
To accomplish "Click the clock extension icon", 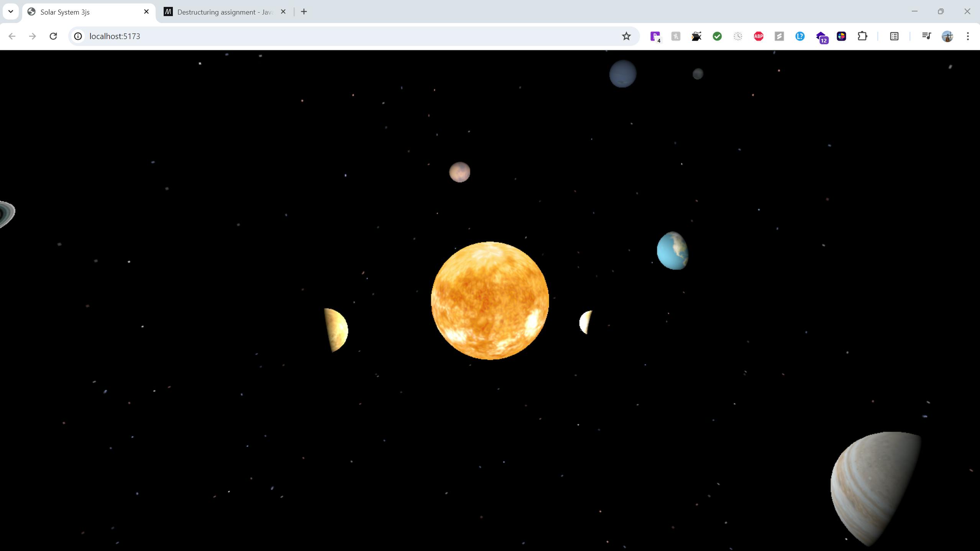I will pos(738,36).
